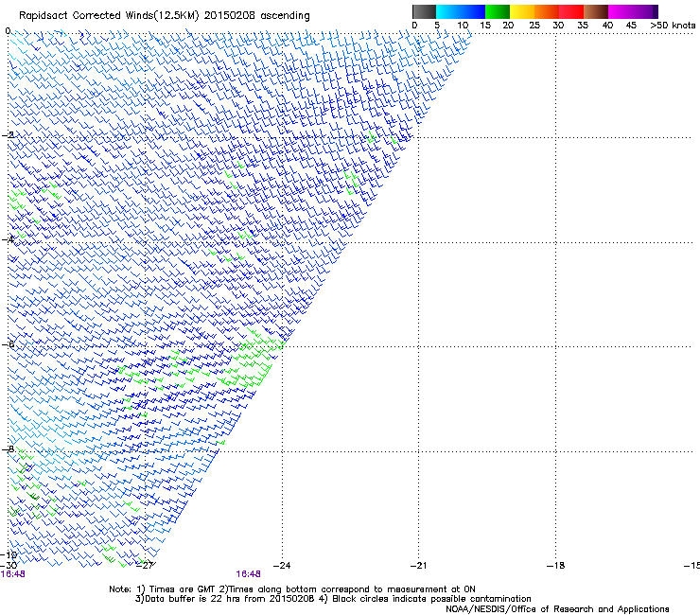Click the 'Times are GMT' note line

point(292,589)
